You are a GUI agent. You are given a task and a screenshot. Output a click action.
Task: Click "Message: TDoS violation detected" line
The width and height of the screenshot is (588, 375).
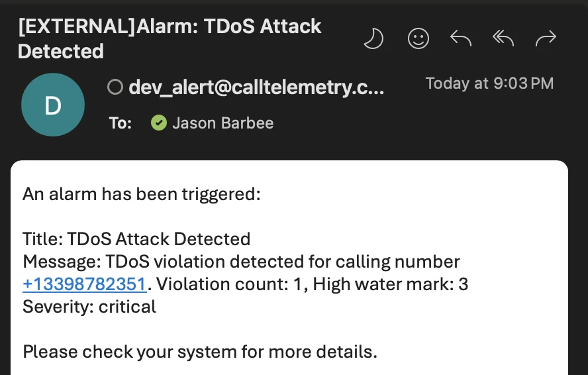(241, 262)
